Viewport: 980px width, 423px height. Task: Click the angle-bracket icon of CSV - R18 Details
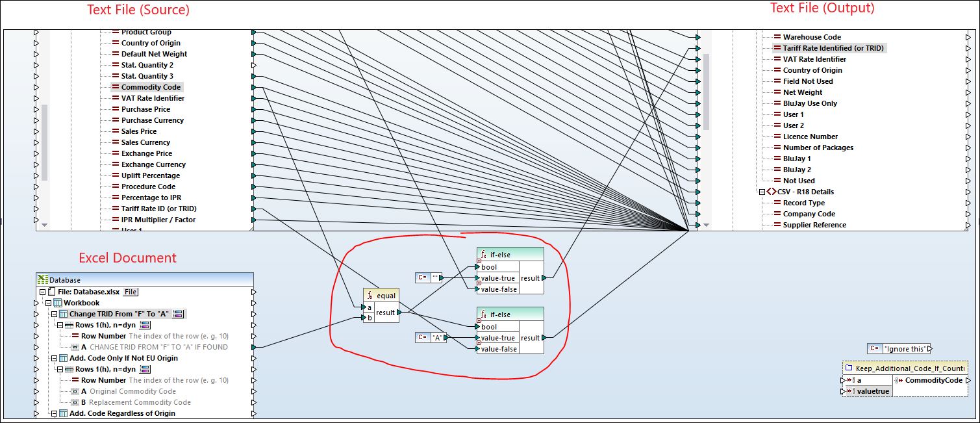771,192
